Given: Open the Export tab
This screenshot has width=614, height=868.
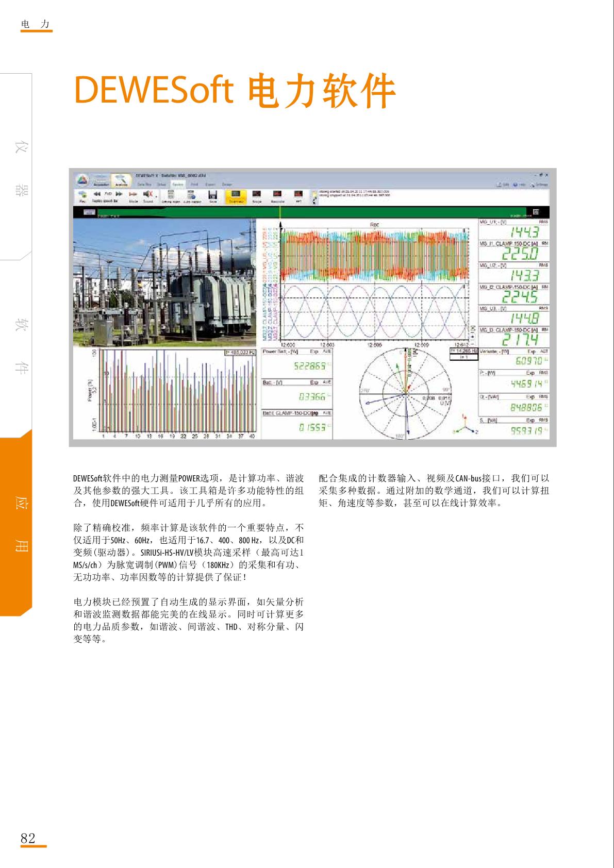Looking at the screenshot, I should (x=210, y=185).
